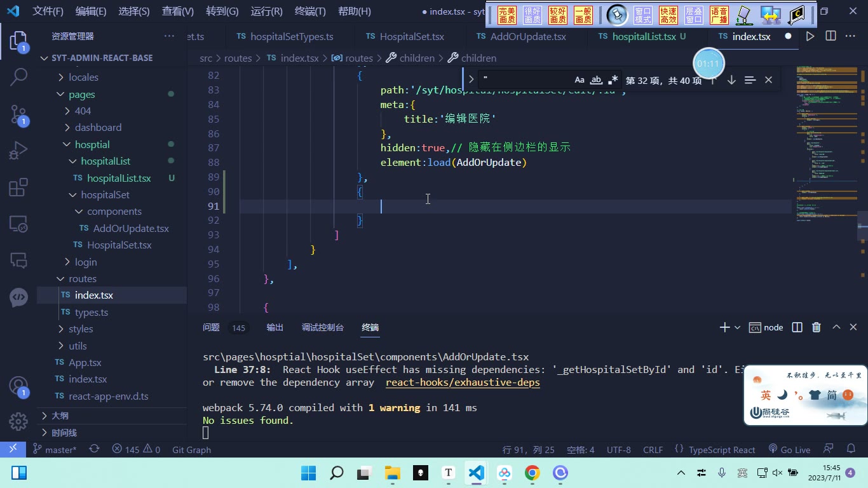The image size is (868, 488).
Task: Open the 终端(T) menu
Action: pos(310,11)
